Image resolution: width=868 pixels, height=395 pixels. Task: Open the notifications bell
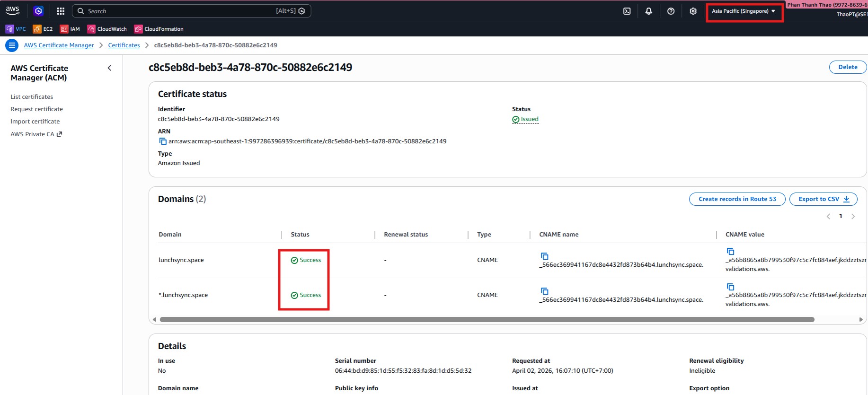(648, 11)
